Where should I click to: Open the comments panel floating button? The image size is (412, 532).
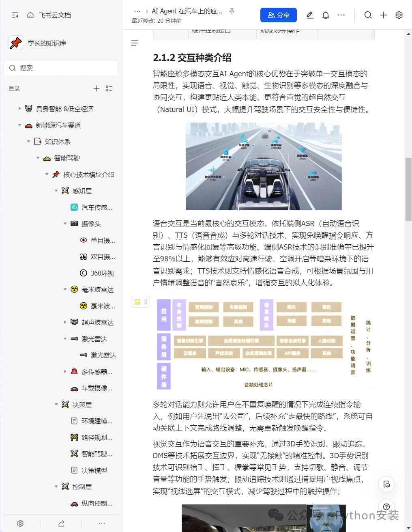pyautogui.click(x=386, y=484)
